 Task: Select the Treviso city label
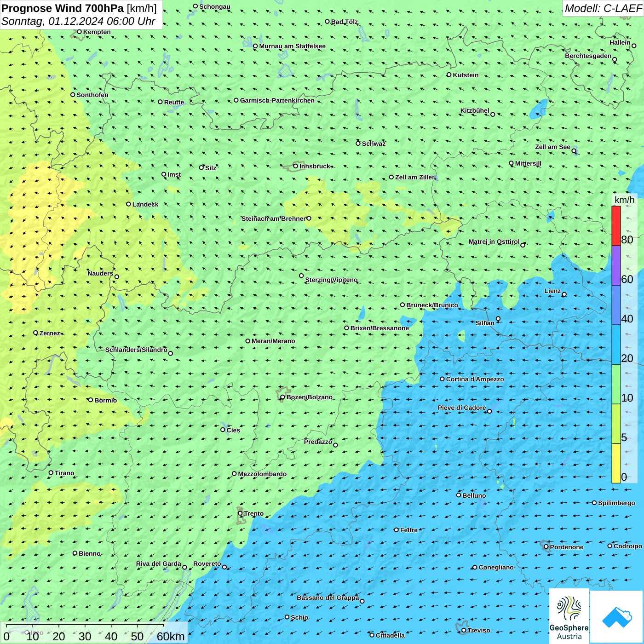click(x=478, y=630)
